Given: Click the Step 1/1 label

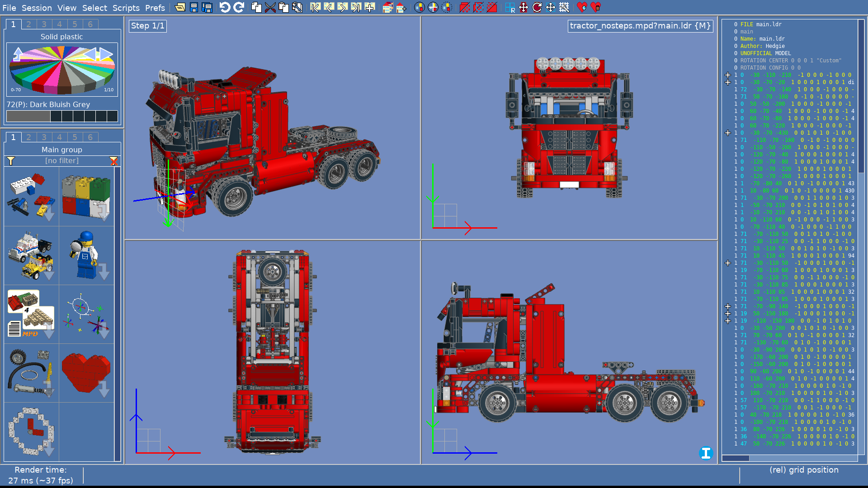Looking at the screenshot, I should pos(148,26).
